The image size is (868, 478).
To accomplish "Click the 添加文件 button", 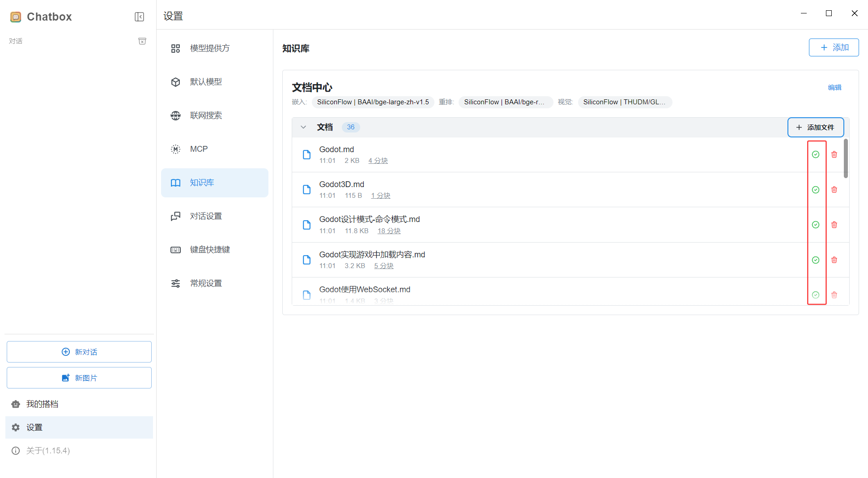I will pos(815,128).
